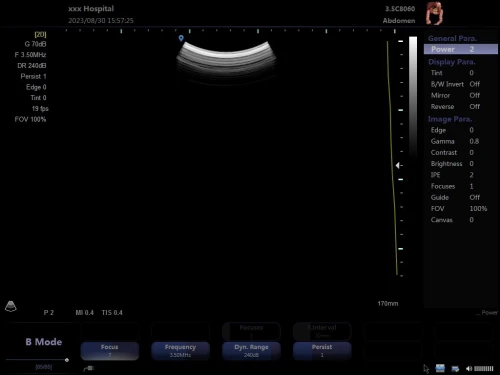Click the volume level bar in tray
The image size is (500, 375).
(x=484, y=368)
